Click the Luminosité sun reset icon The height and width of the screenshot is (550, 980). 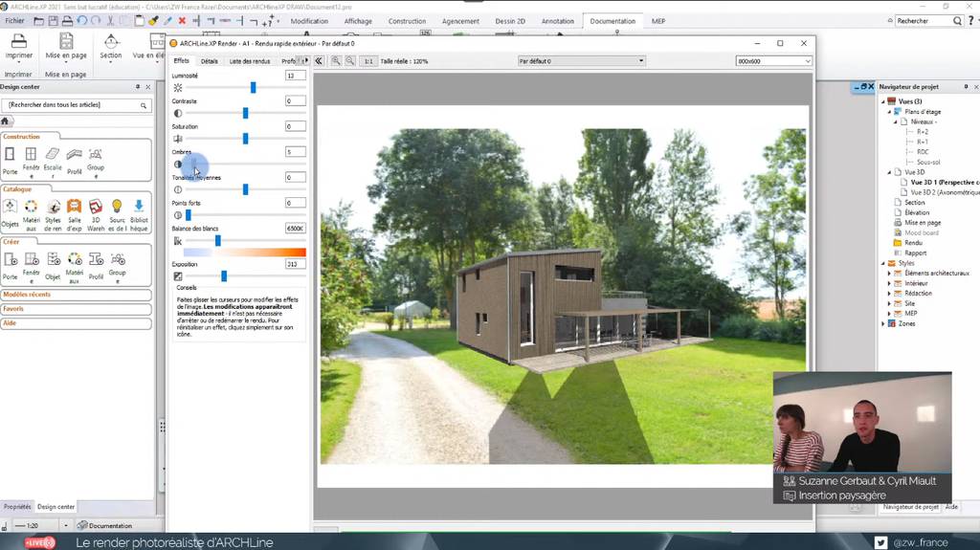178,88
